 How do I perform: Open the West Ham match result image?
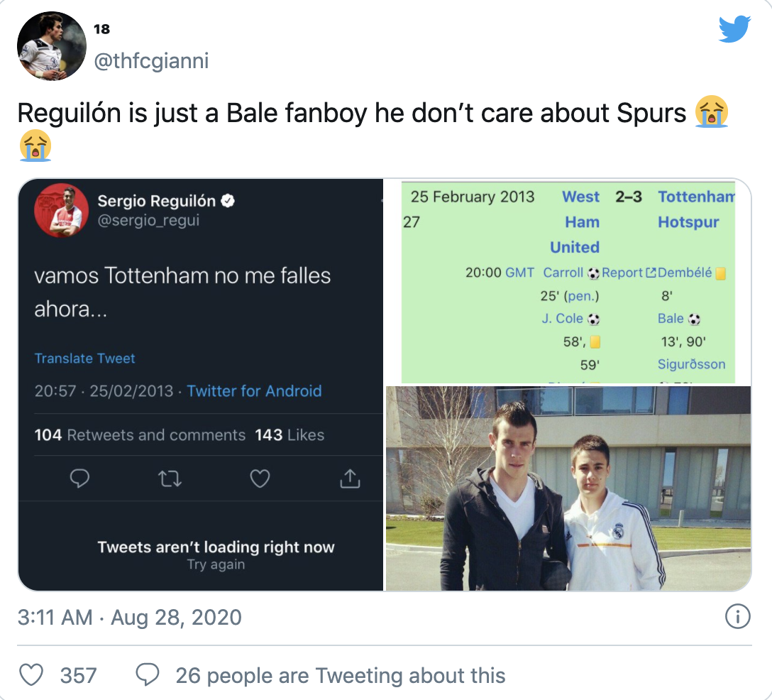[x=568, y=282]
